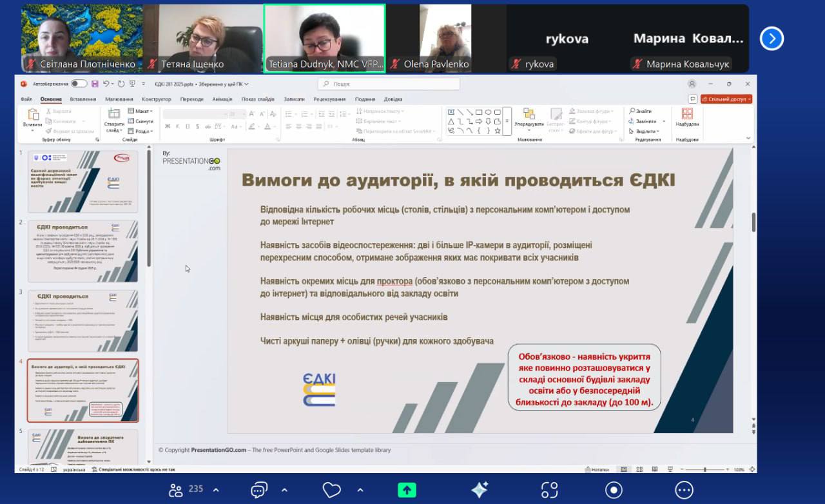Click the Find (Знайти) magnifier tool
This screenshot has width=825, height=504.
[x=641, y=111]
